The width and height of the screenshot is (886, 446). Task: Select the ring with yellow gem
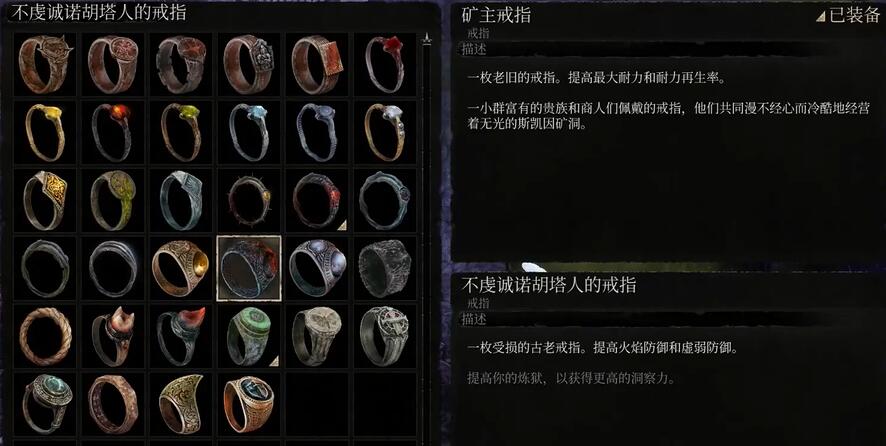45,132
